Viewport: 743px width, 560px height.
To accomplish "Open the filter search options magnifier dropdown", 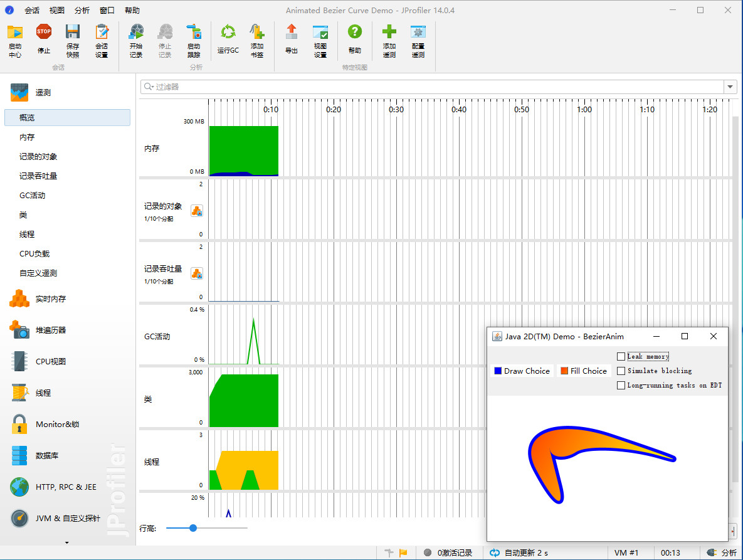I will 149,87.
